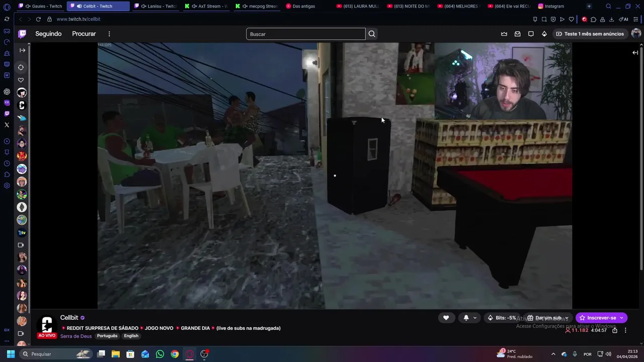
Task: Switch to Das antigas tab
Action: pyautogui.click(x=304, y=6)
